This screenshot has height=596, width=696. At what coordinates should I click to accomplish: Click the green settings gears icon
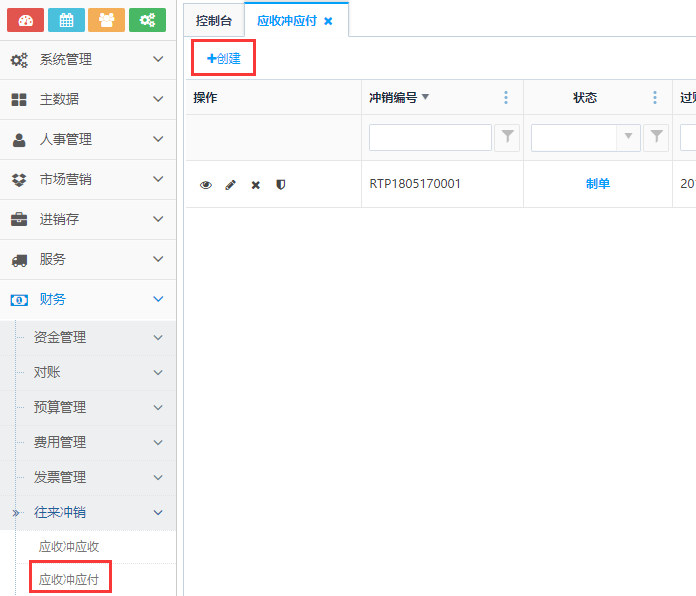click(x=147, y=20)
